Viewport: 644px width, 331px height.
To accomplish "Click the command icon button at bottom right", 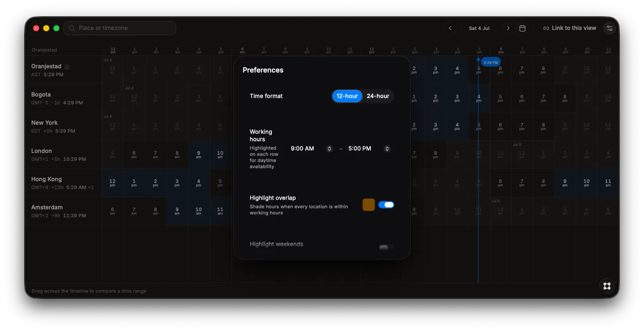I will click(x=607, y=286).
